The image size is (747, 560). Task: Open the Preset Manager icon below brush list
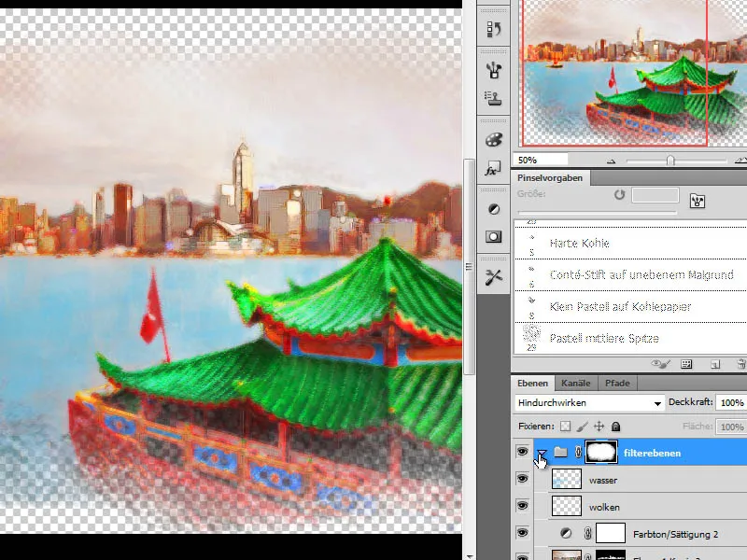pos(686,364)
